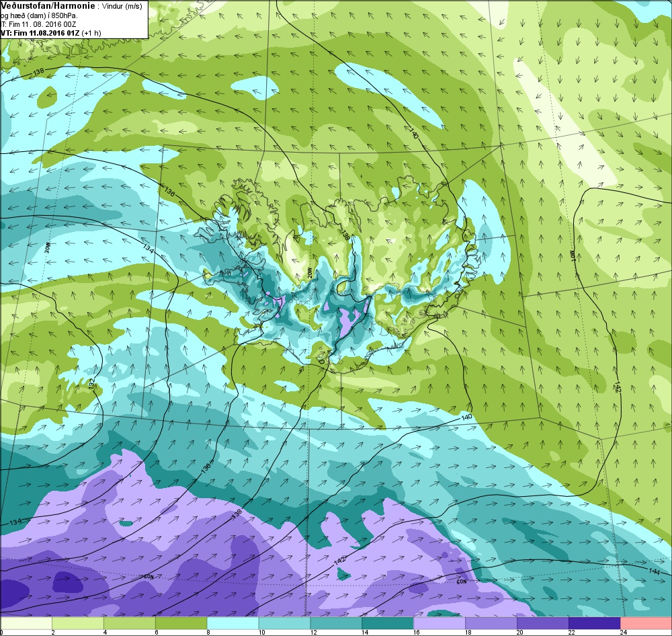This screenshot has width=672, height=636.
Task: Choose the light teal 10–12 m/s legend swatch
Action: pos(284,623)
